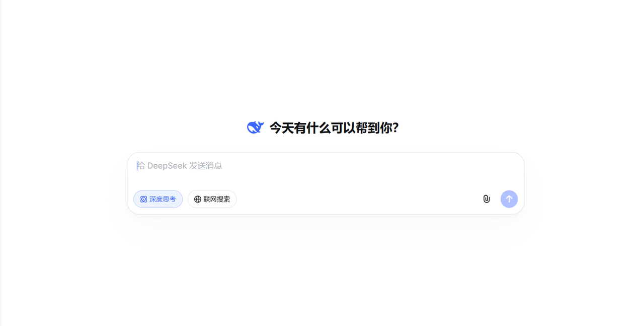Click the 联网搜索 text label
The height and width of the screenshot is (326, 644).
[217, 200]
